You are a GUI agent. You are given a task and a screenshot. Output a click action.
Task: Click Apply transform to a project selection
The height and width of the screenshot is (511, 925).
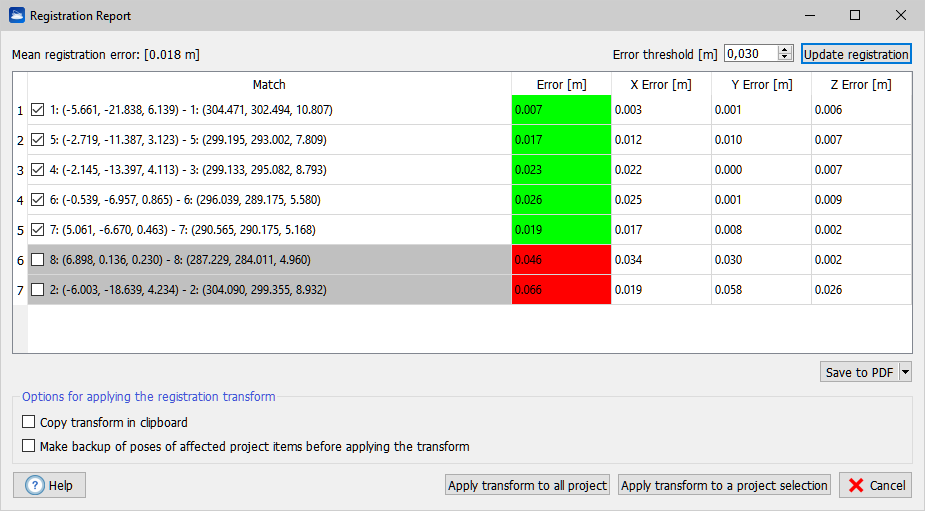tap(725, 485)
